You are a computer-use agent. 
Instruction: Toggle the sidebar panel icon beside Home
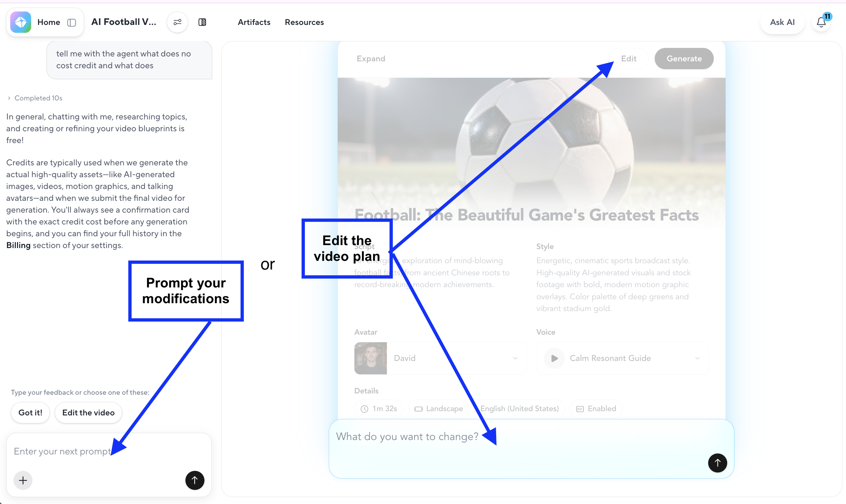click(71, 22)
